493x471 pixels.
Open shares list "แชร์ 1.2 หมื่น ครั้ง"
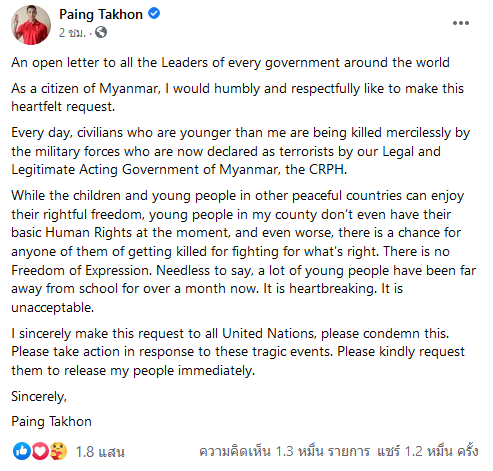pos(428,451)
